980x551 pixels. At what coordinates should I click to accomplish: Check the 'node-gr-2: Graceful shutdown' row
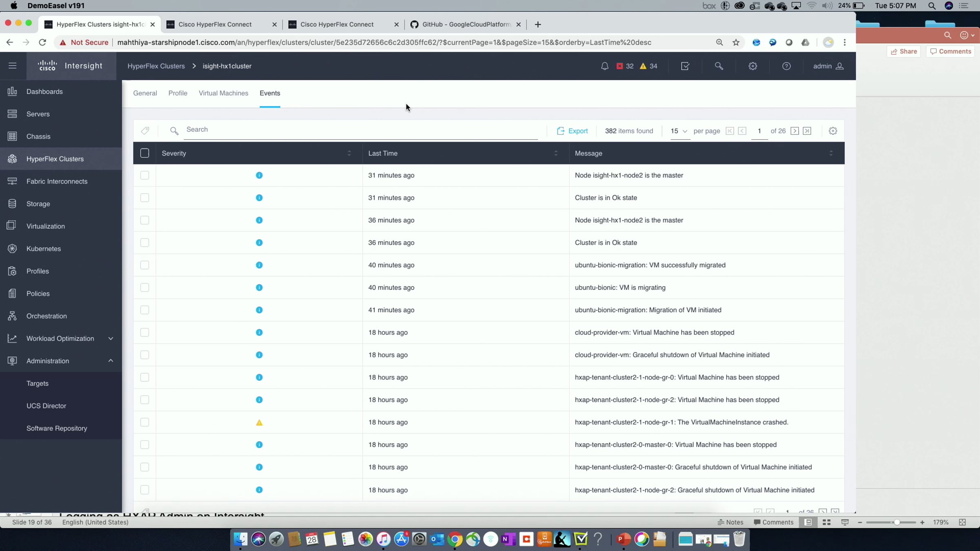click(145, 490)
